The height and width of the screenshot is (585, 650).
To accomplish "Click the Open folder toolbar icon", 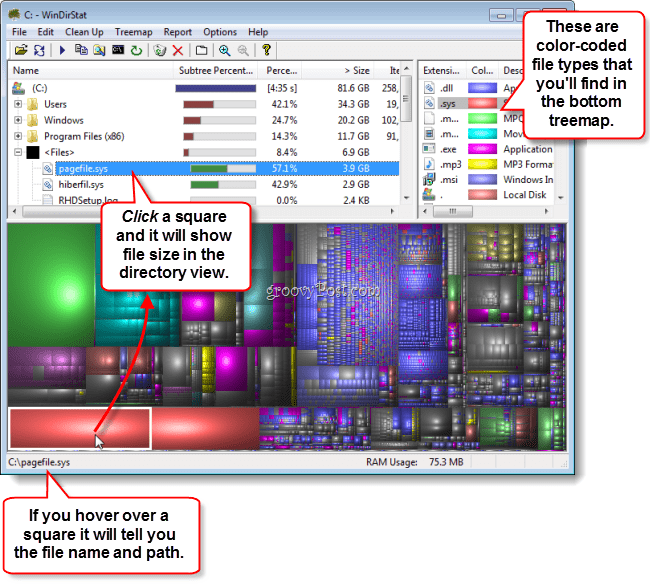I will click(21, 51).
